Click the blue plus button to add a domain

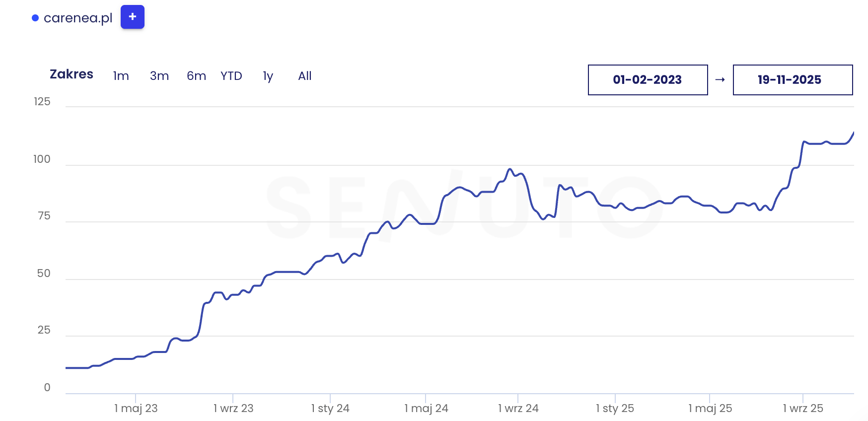[132, 17]
